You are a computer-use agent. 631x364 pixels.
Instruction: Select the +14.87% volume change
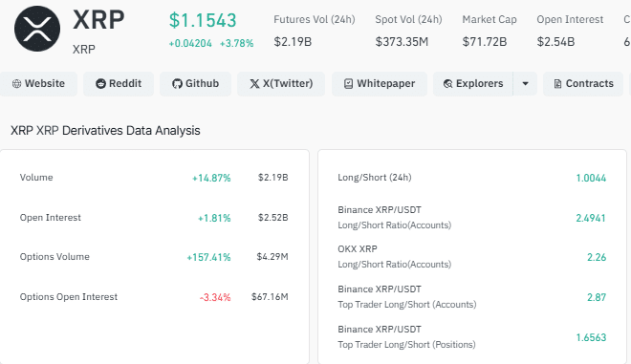click(x=211, y=178)
